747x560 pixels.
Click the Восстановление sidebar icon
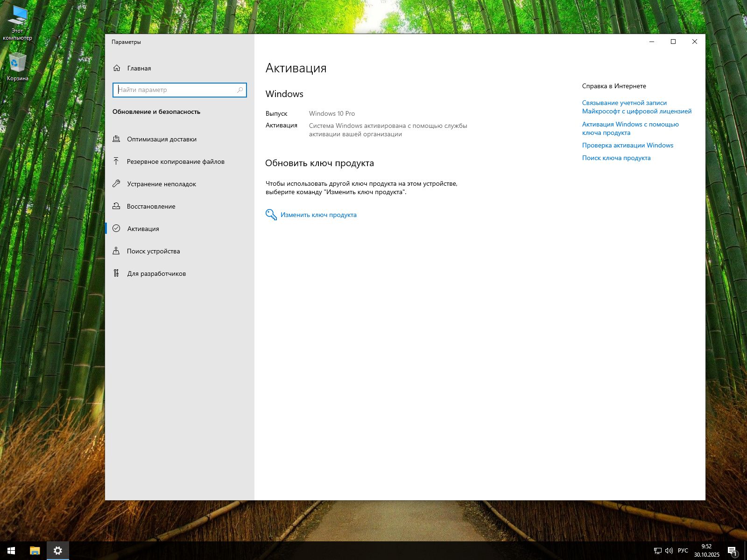tap(116, 206)
